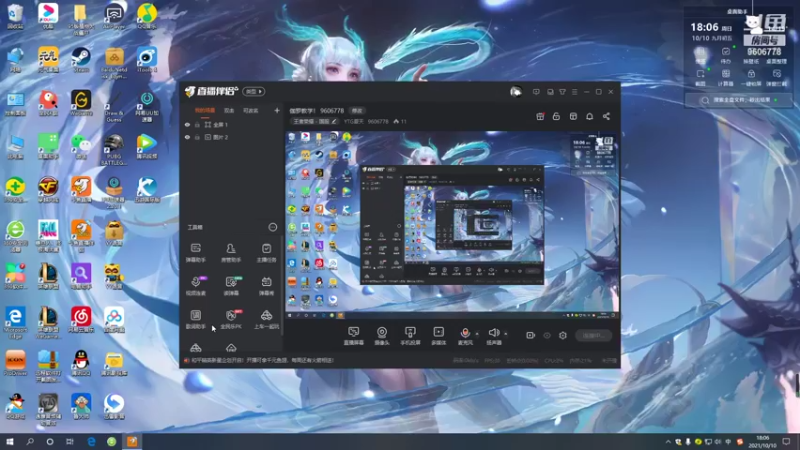Click the share icon
Image resolution: width=800 pixels, height=450 pixels.
click(x=606, y=116)
